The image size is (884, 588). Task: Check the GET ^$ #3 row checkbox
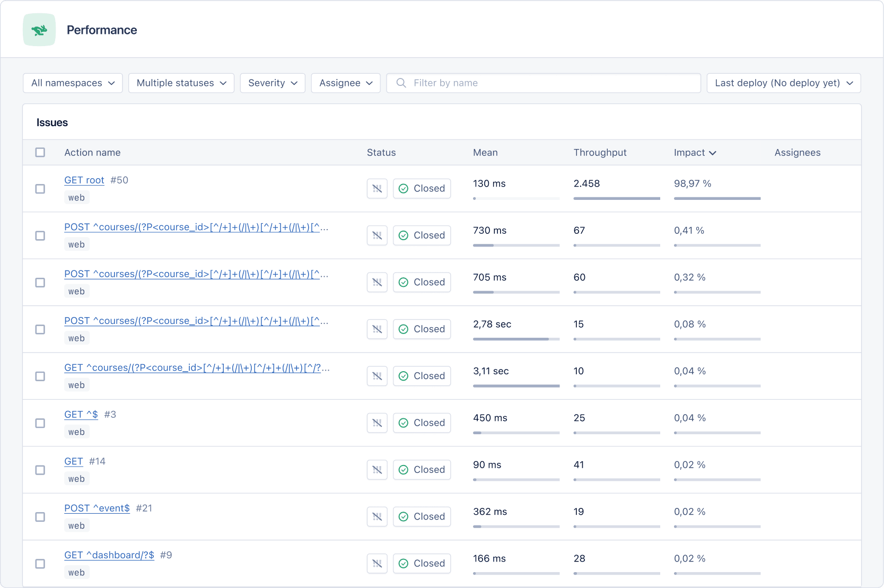click(40, 423)
